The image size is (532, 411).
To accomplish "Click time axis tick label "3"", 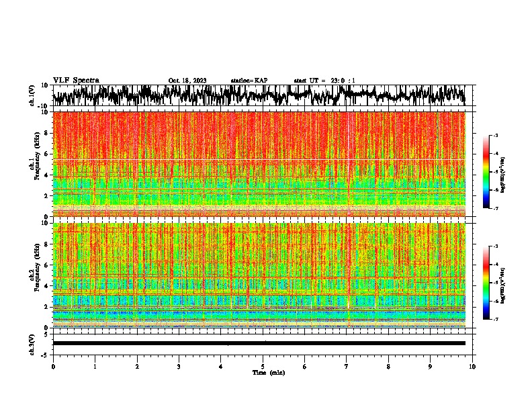I will [x=179, y=367].
